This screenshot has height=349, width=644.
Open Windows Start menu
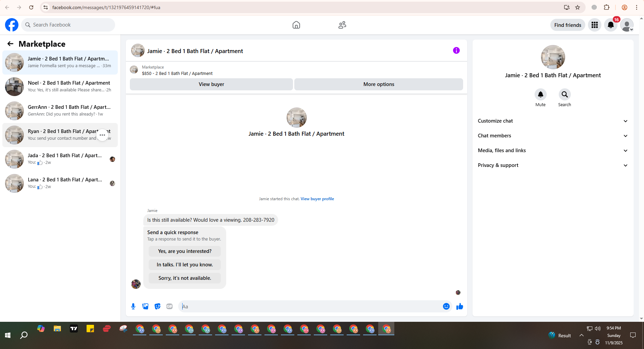pyautogui.click(x=8, y=335)
